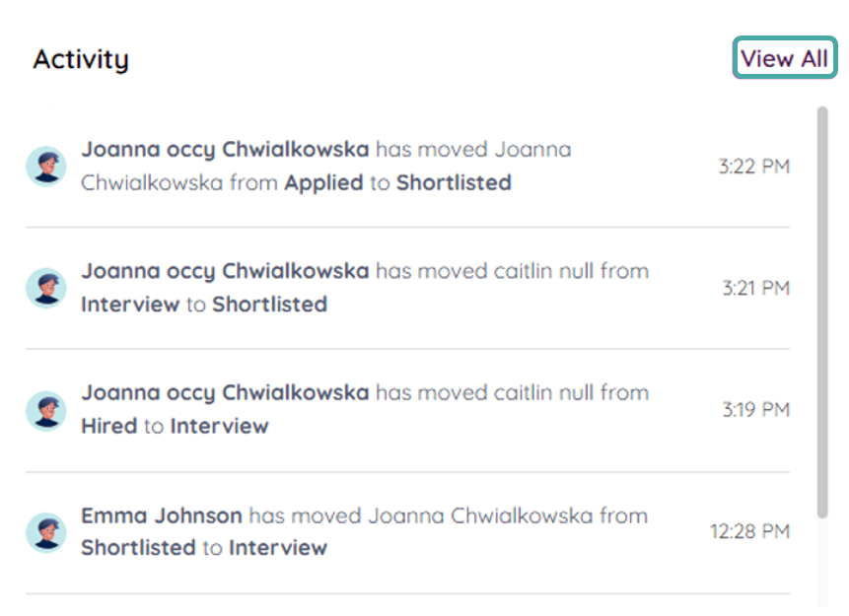Click the Emma Johnson name
The width and height of the screenshot is (849, 616).
[x=161, y=515]
